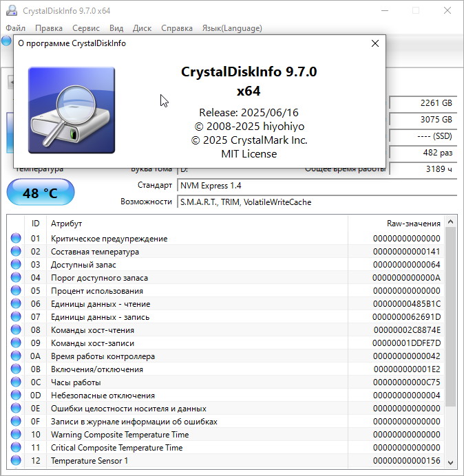Click the NVM Express 1.4 standard field
This screenshot has width=464, height=476.
pyautogui.click(x=317, y=186)
